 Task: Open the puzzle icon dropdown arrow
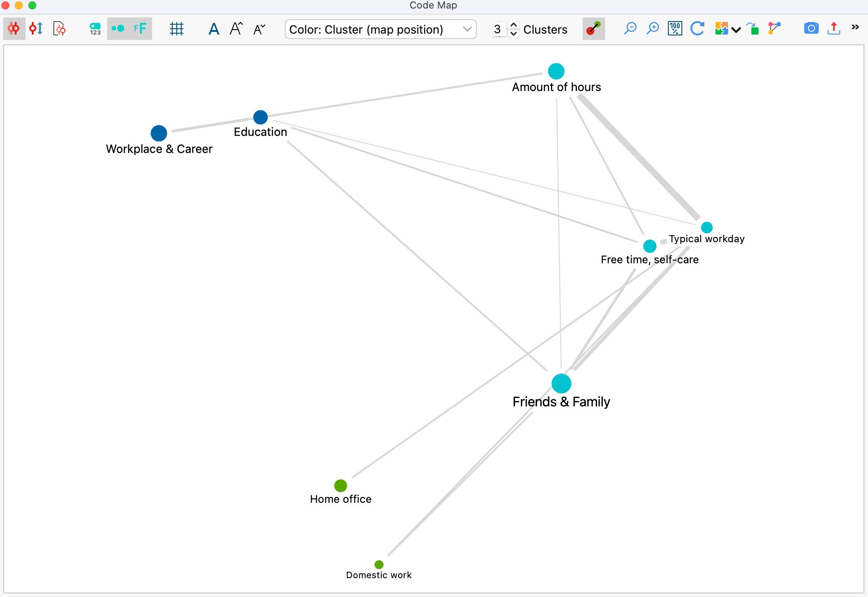pyautogui.click(x=736, y=30)
